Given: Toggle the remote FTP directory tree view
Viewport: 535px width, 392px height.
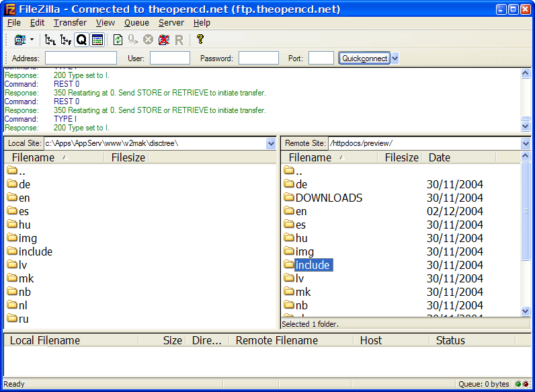Looking at the screenshot, I should click(x=66, y=40).
